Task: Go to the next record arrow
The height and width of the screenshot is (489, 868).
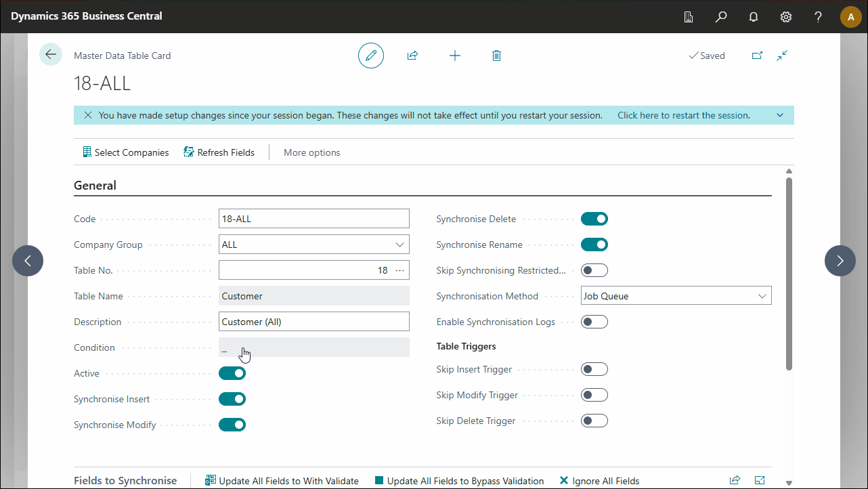Action: (x=840, y=261)
